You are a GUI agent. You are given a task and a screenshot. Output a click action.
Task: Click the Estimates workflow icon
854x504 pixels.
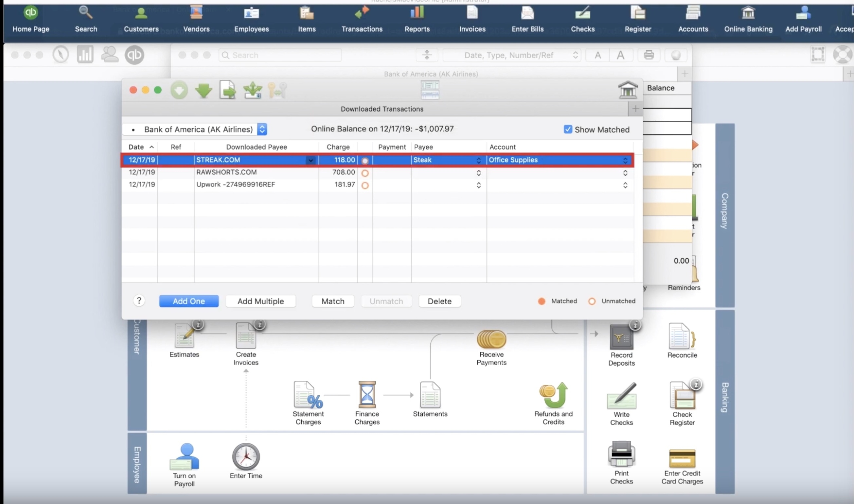coord(184,340)
